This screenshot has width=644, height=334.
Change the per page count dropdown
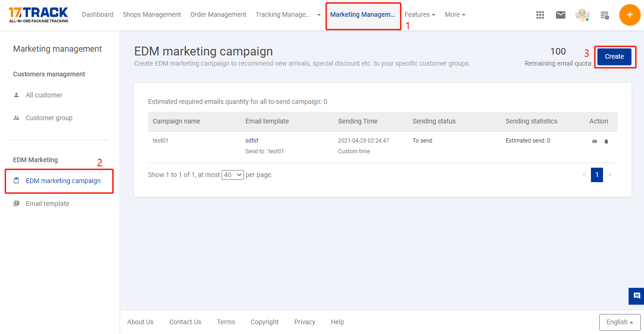click(233, 175)
